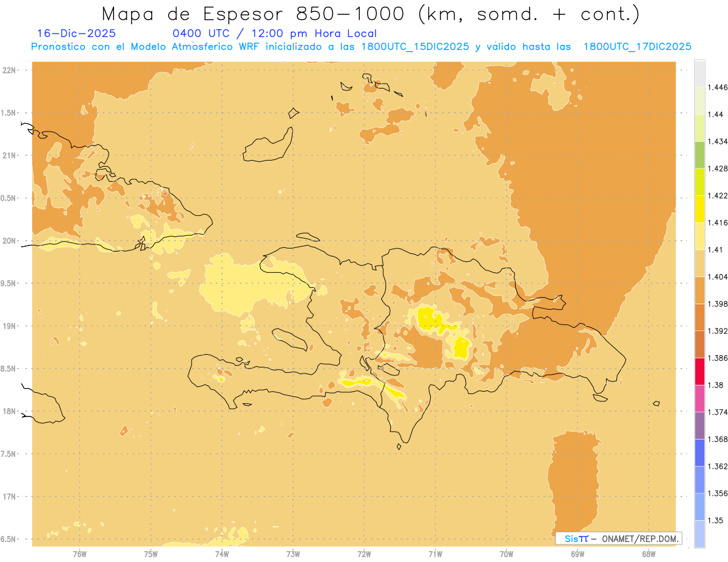Click the 'Pronostico con el Modelo Atmosferico WRF' line
The height and width of the screenshot is (562, 728).
click(x=362, y=47)
